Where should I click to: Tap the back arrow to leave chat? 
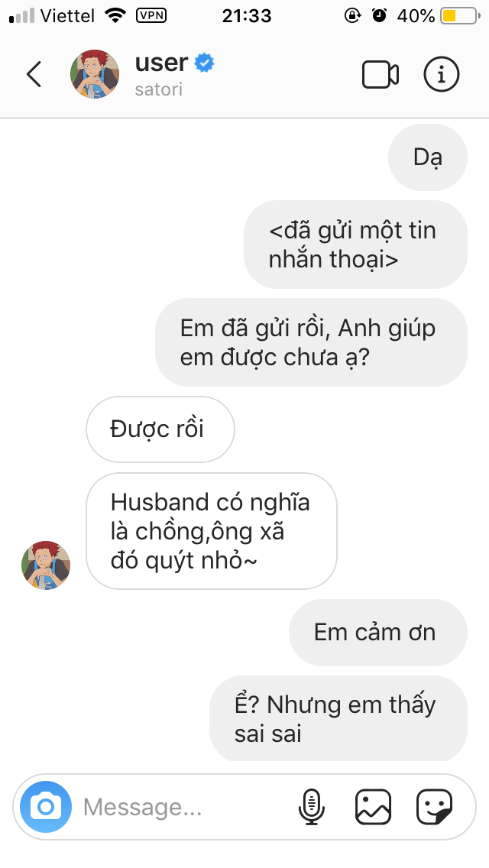tap(34, 74)
